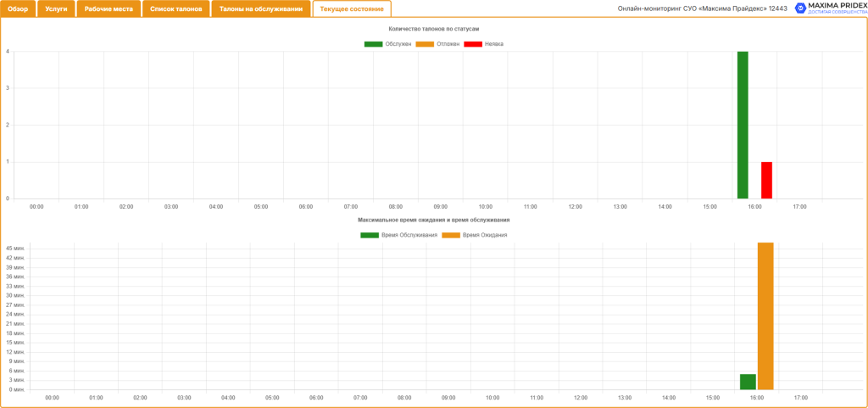Open the Обзор tab
Screen dimensions: 868x408
click(18, 8)
